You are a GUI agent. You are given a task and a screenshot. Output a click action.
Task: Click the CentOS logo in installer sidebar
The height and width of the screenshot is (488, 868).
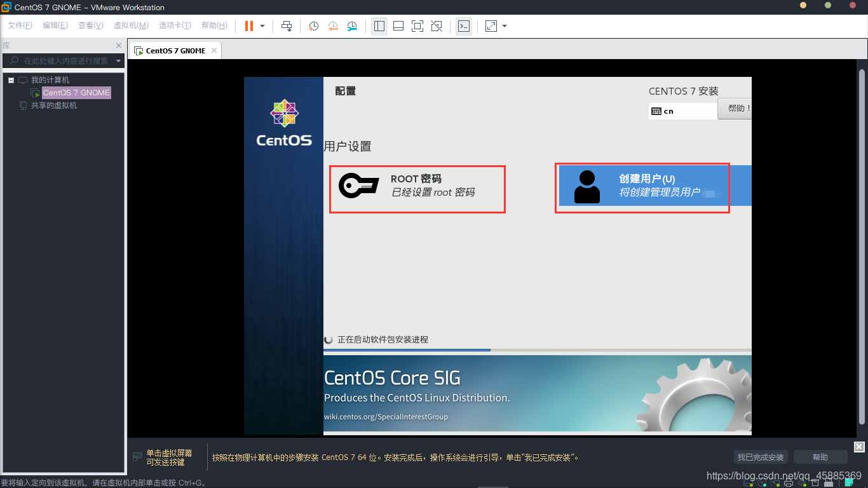pyautogui.click(x=284, y=123)
